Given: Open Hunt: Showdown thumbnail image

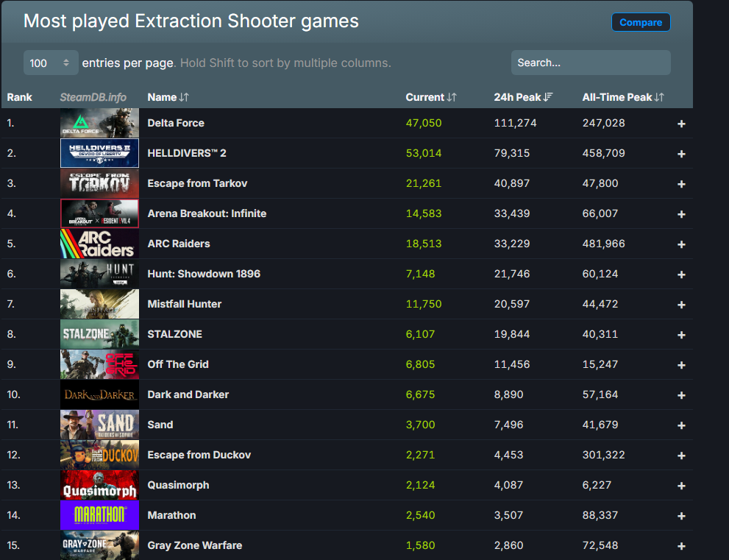Looking at the screenshot, I should (99, 274).
